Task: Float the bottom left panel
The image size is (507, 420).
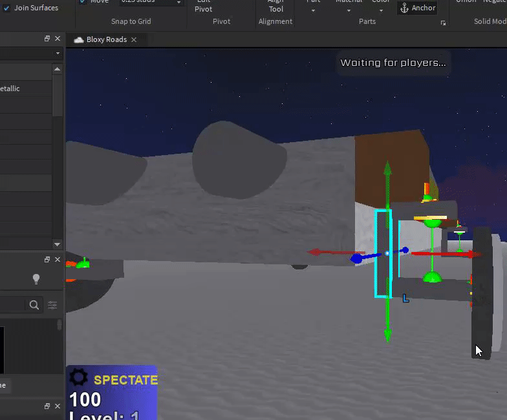Action: pos(47,406)
